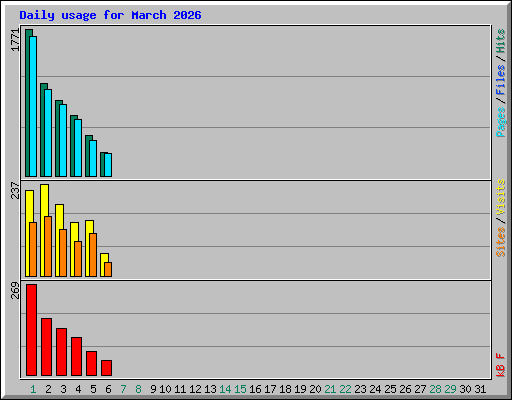Click the day label 30
Viewport: 512px width, 400px height.
point(465,389)
